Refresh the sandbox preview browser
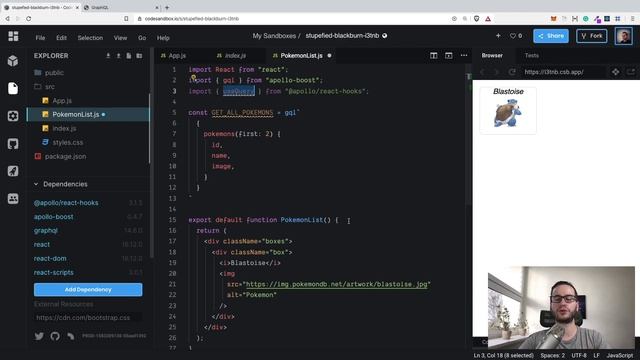The width and height of the screenshot is (640, 360). (x=512, y=72)
